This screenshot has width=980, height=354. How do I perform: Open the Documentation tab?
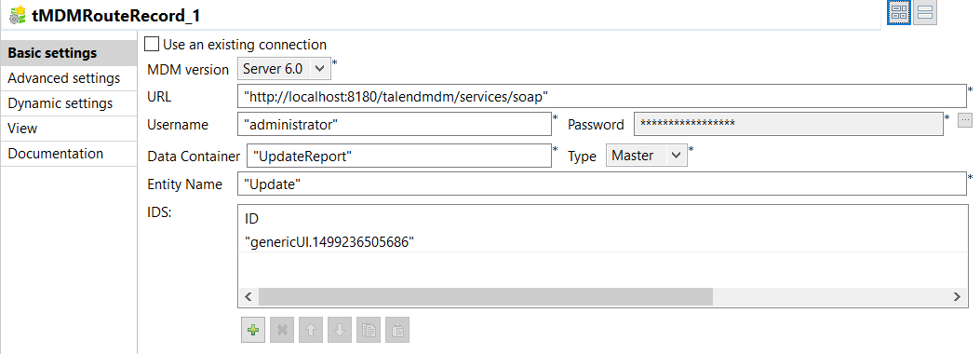(x=69, y=153)
